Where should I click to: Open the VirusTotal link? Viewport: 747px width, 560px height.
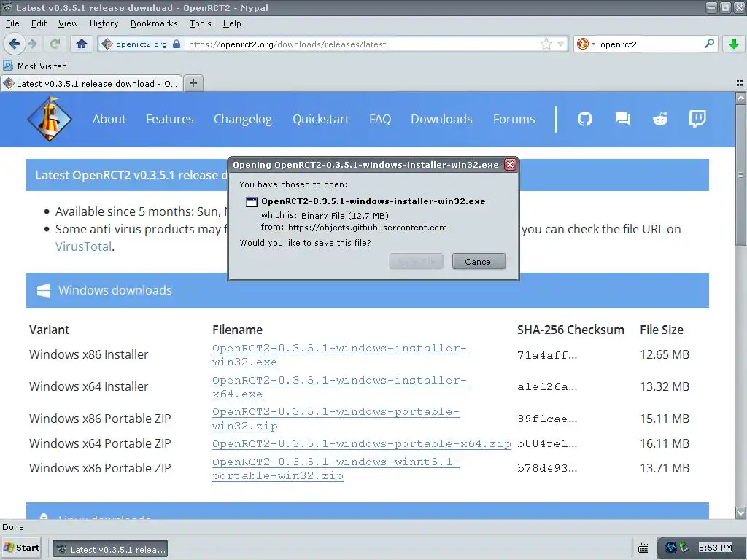(x=83, y=246)
